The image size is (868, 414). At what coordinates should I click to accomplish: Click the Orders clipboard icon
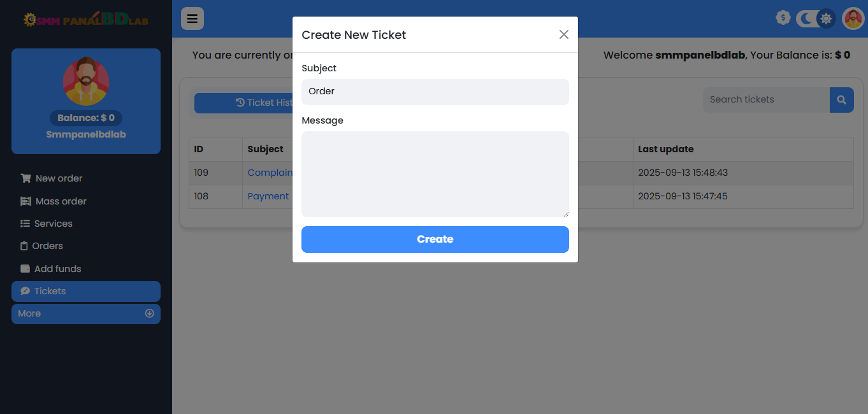(x=24, y=246)
